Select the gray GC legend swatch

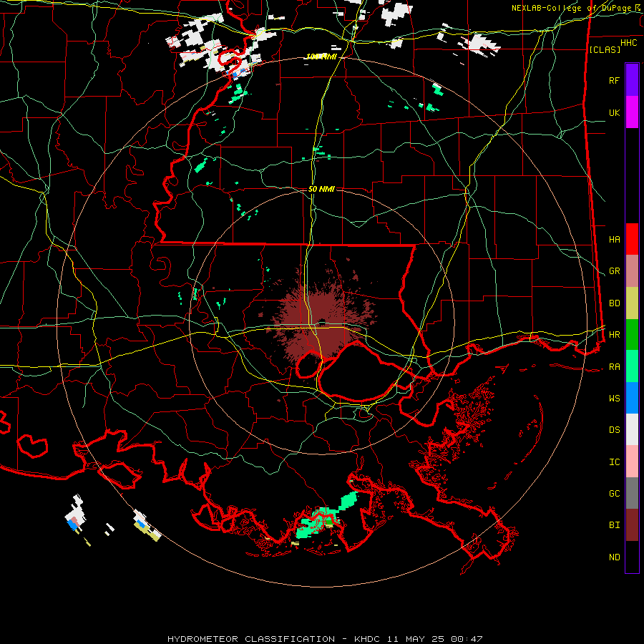click(x=632, y=493)
